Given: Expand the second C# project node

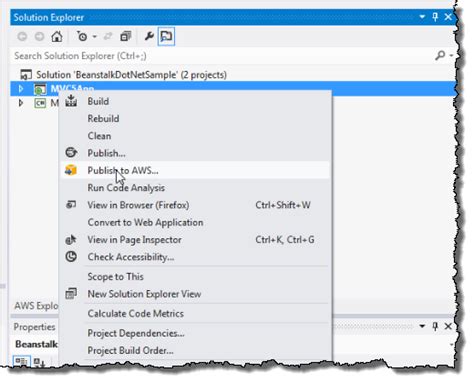Looking at the screenshot, I should pyautogui.click(x=21, y=103).
